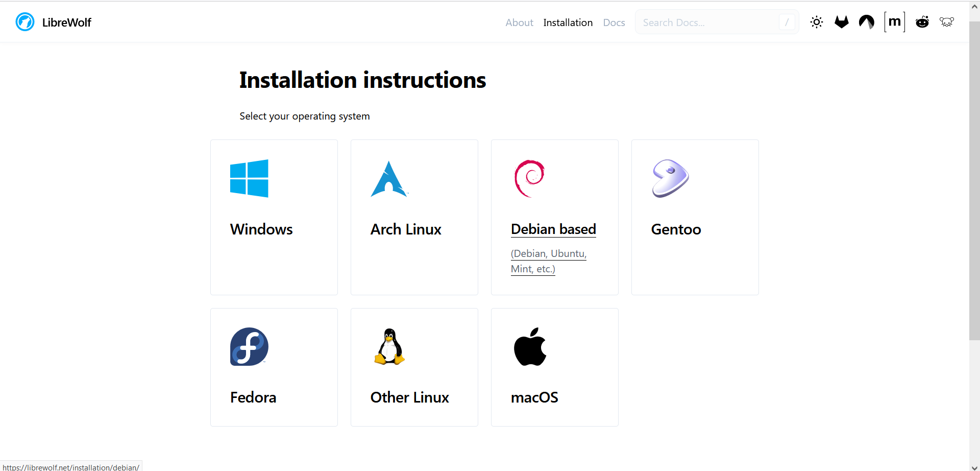Click the Windows logo icon
This screenshot has height=471, width=980.
click(249, 178)
